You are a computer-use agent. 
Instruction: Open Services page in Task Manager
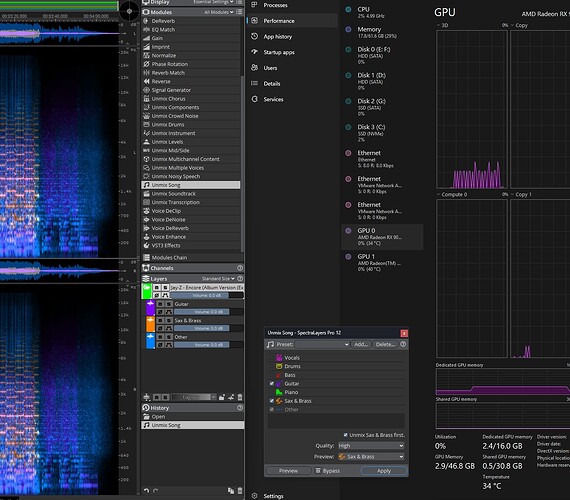[292, 99]
